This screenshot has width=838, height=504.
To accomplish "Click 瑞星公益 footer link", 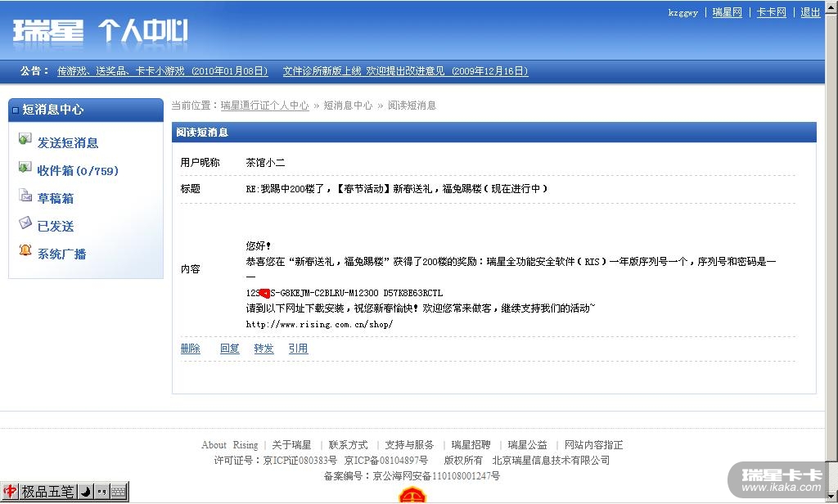I will click(x=528, y=444).
